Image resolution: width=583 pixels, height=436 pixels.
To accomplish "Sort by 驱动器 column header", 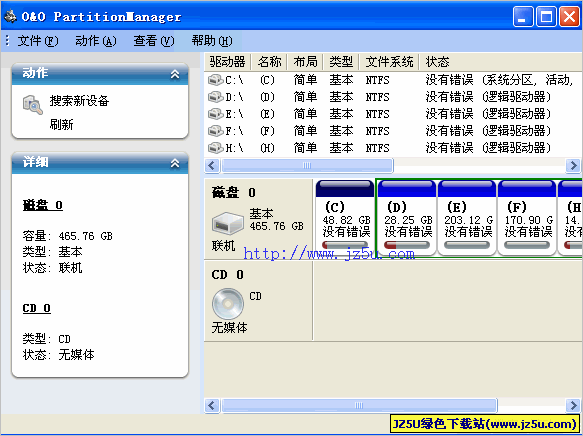I will pos(228,62).
